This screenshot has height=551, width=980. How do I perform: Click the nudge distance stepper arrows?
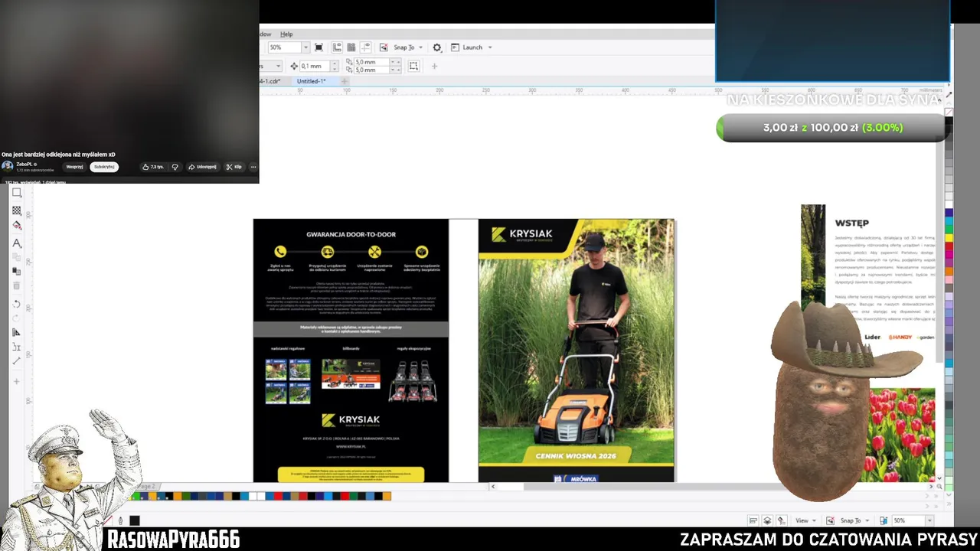[x=333, y=66]
